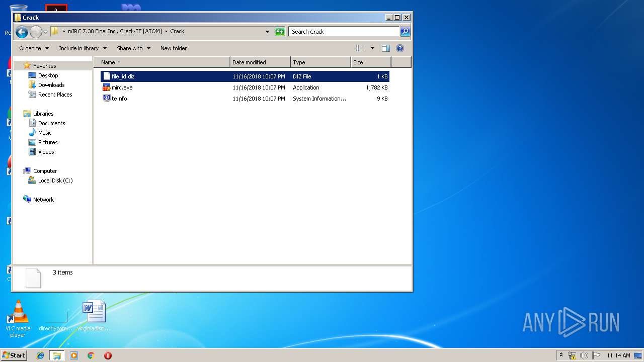Open Include in library menu
The width and height of the screenshot is (644, 362).
(83, 48)
